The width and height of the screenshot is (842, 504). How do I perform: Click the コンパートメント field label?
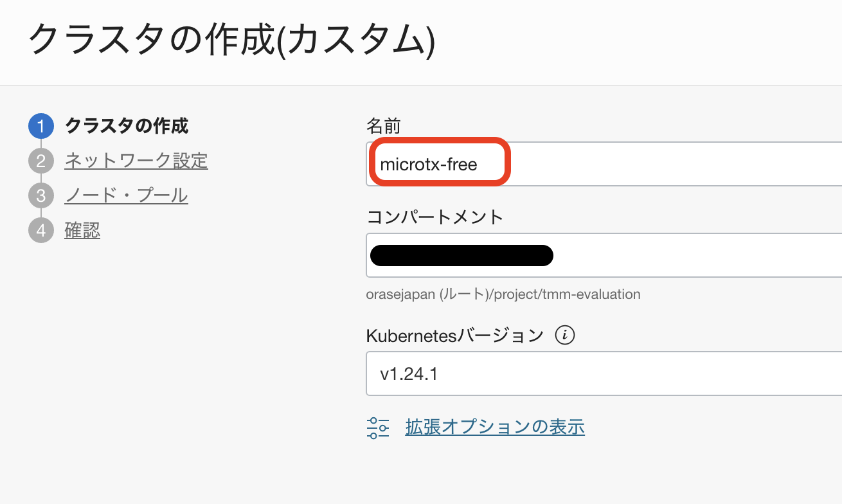[x=434, y=217]
